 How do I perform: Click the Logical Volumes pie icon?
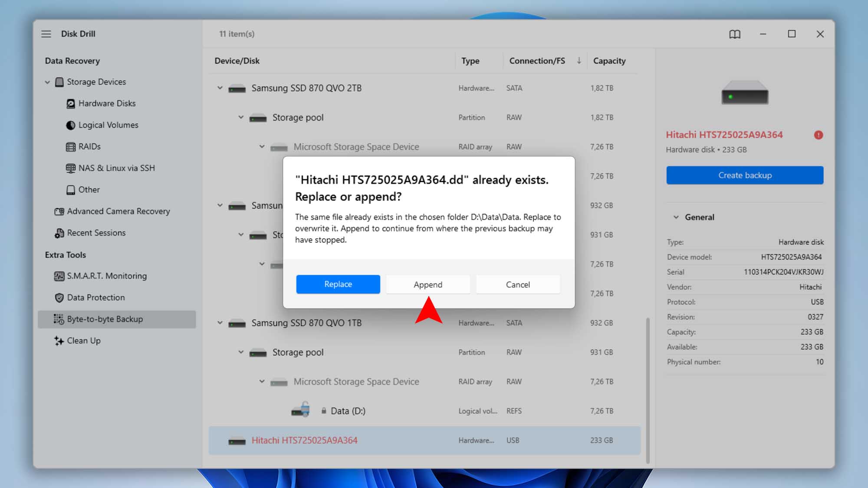[71, 125]
